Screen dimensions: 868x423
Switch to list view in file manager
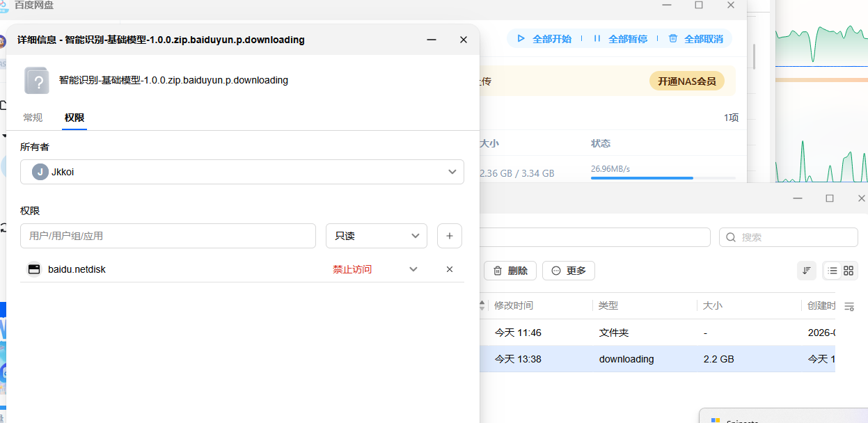(833, 271)
